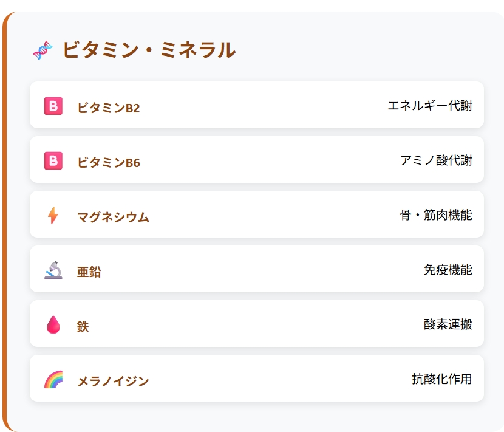Select the ビタミンB6 label
This screenshot has width=504, height=432.
pos(109,162)
